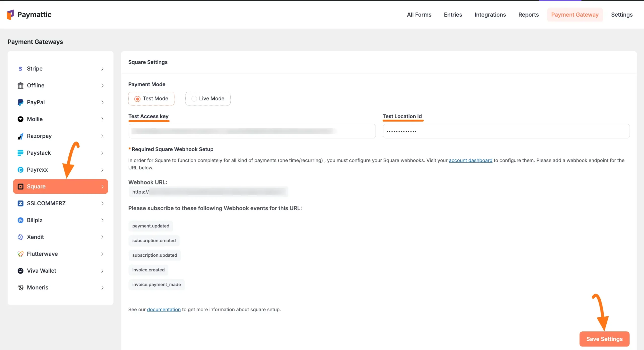Click the Test Location Id input field
Viewport: 644px width, 350px height.
506,131
